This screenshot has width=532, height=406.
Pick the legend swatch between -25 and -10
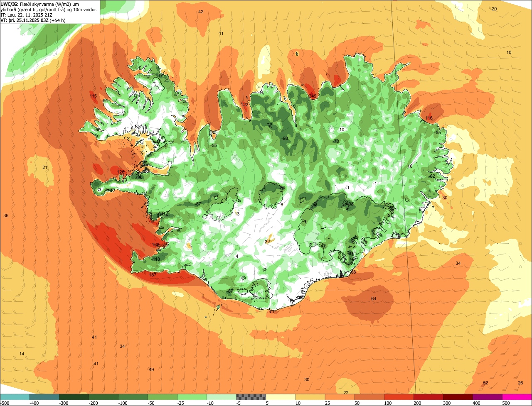pos(192,397)
